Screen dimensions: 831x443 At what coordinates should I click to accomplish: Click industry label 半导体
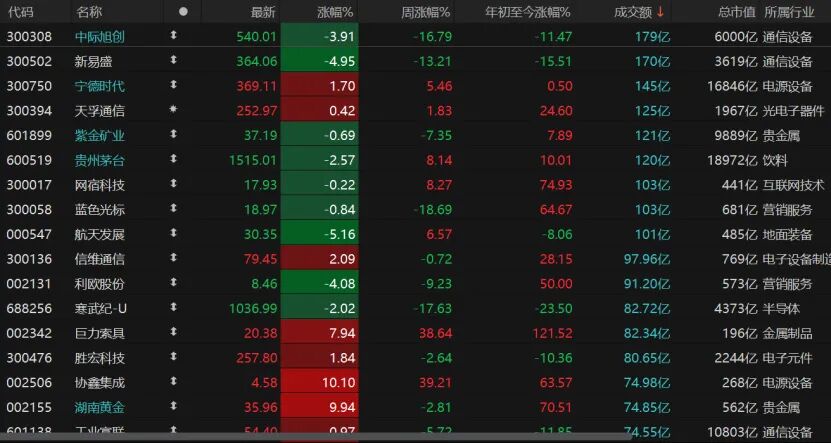point(781,308)
